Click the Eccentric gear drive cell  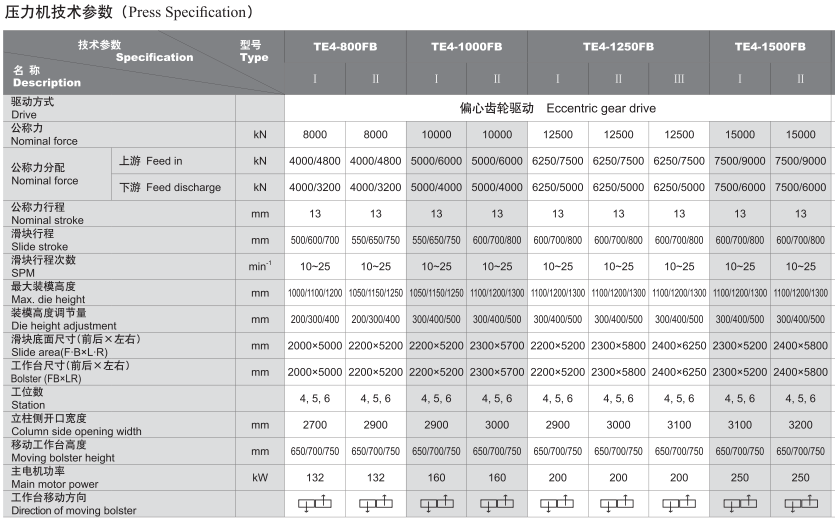557,108
